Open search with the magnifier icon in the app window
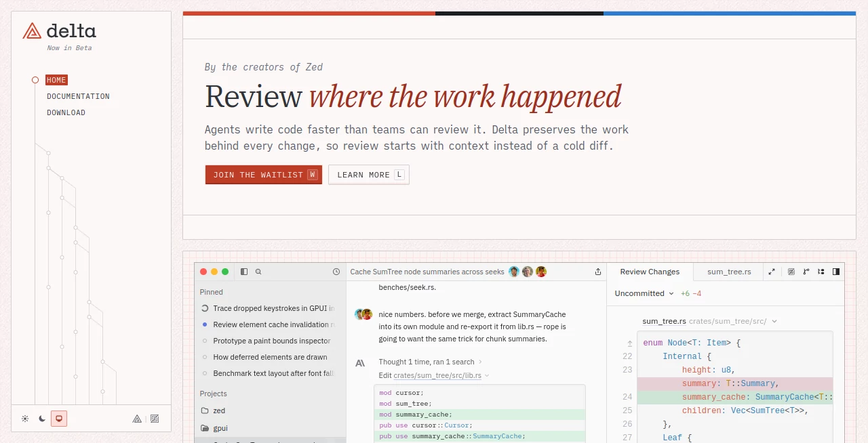The height and width of the screenshot is (443, 868). click(258, 272)
